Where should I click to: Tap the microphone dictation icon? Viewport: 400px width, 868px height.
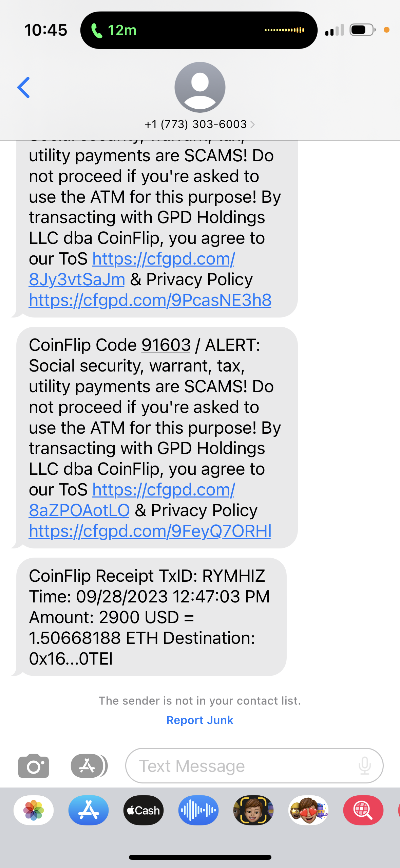click(365, 766)
